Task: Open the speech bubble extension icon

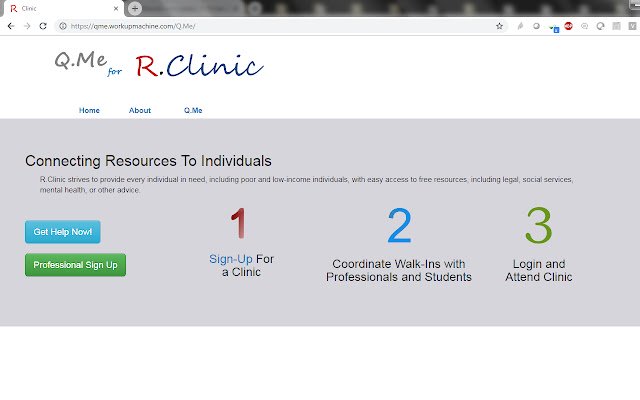Action: [x=584, y=26]
